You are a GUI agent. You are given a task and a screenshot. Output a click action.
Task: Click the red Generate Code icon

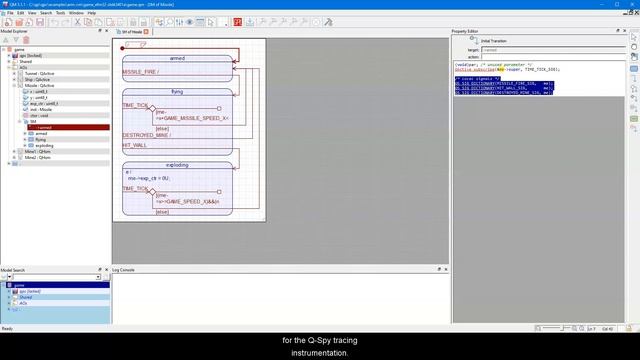click(238, 22)
